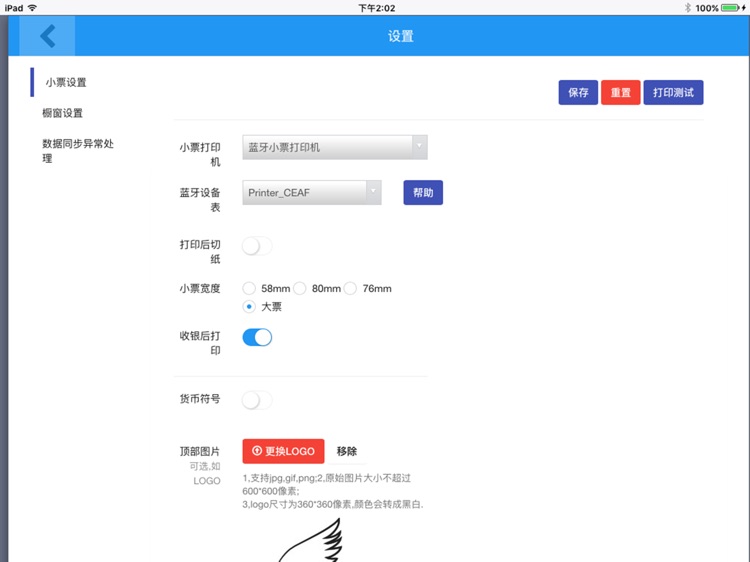This screenshot has width=750, height=562.
Task: Open 橱窗设置 in the sidebar
Action: 63,113
